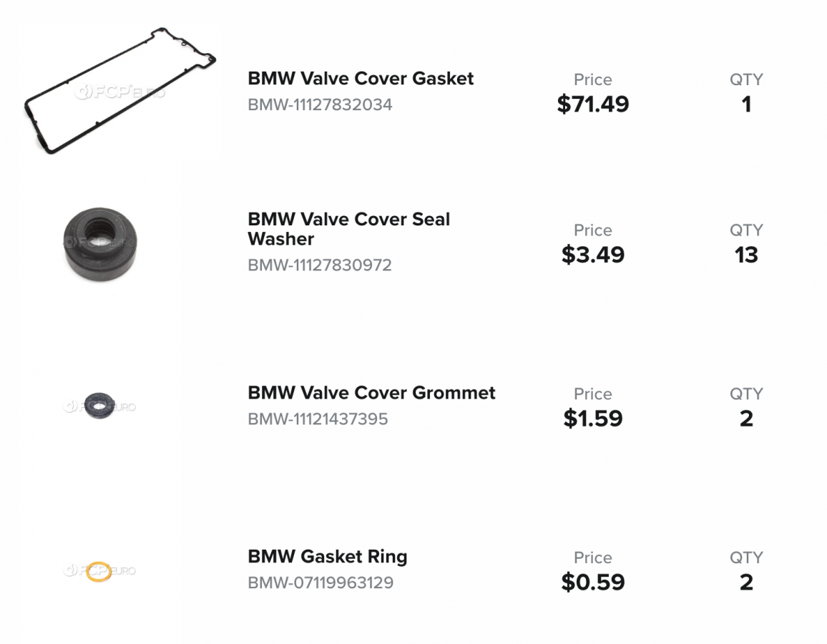Screen dimensions: 827x644
Task: Click the $0.59 price
Action: (x=593, y=582)
